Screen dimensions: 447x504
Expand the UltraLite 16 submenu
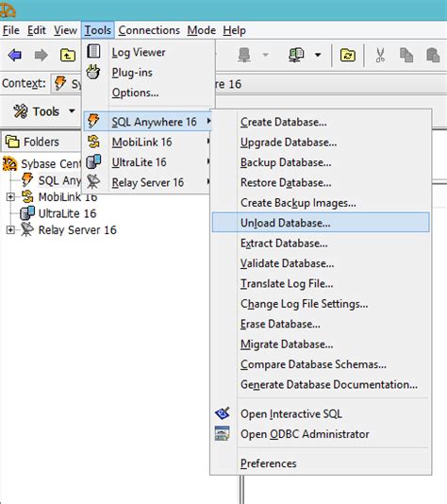tap(208, 161)
